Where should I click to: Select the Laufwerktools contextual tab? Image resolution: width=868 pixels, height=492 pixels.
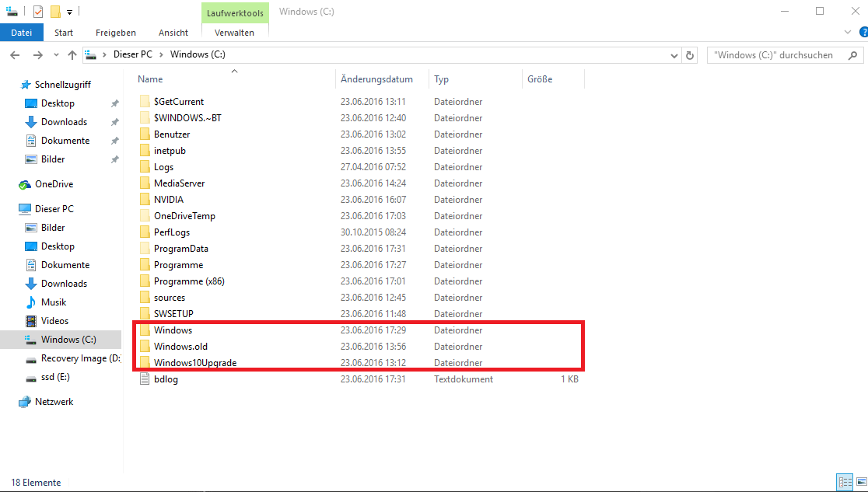click(235, 12)
